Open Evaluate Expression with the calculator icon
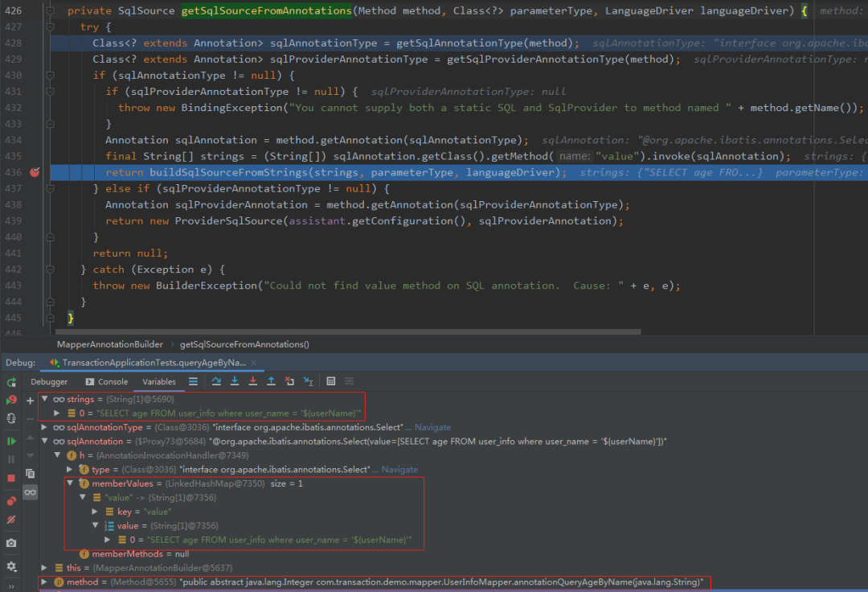Image resolution: width=868 pixels, height=592 pixels. click(x=331, y=381)
